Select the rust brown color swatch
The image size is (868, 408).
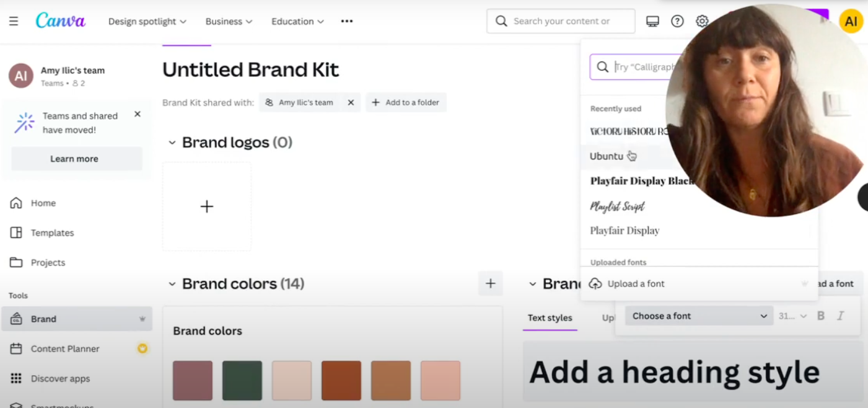[x=341, y=381]
